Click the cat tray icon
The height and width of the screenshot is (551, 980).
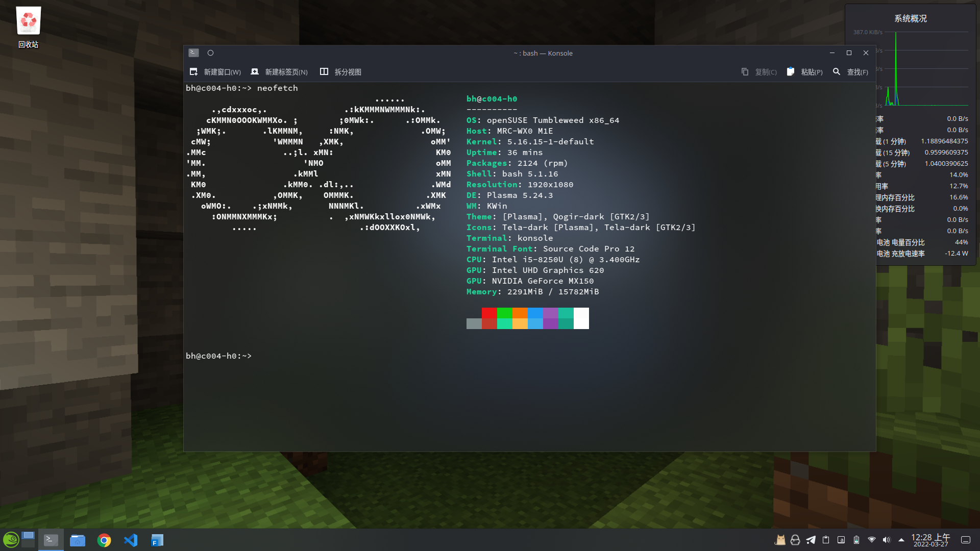[x=780, y=540]
